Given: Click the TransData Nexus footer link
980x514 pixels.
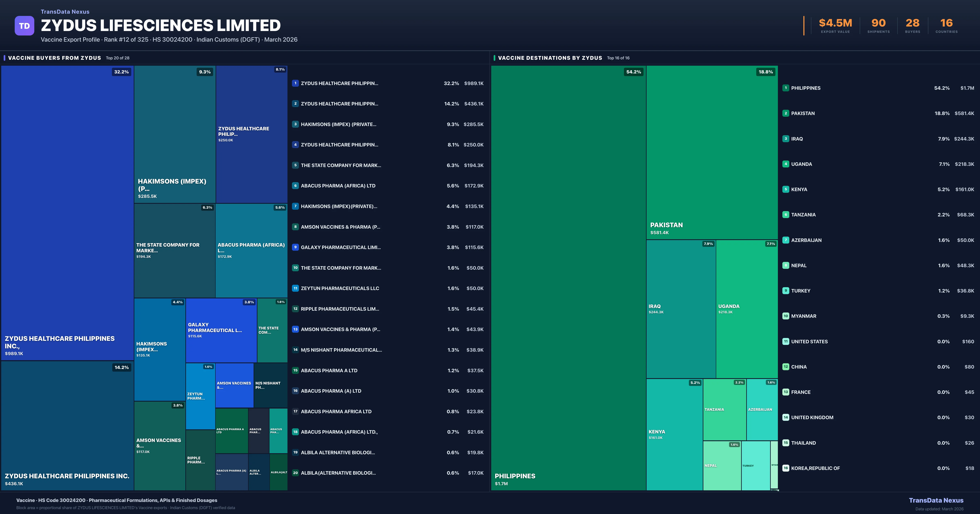Looking at the screenshot, I should 936,500.
